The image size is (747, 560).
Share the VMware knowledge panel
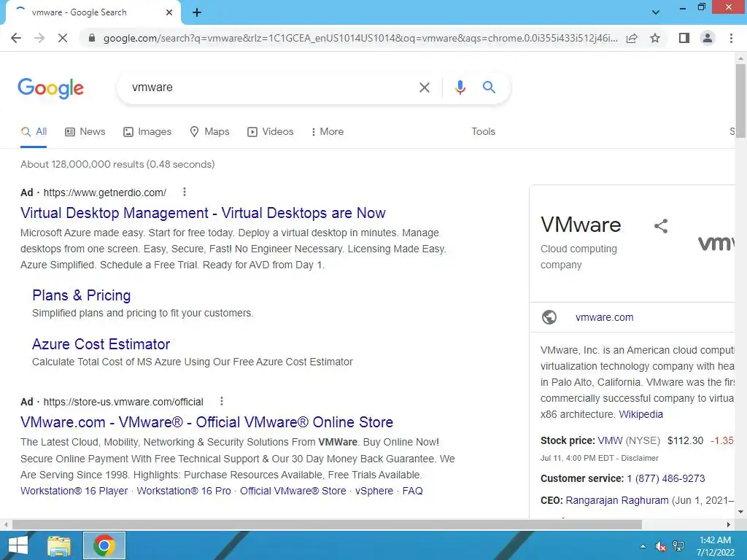[x=661, y=226]
